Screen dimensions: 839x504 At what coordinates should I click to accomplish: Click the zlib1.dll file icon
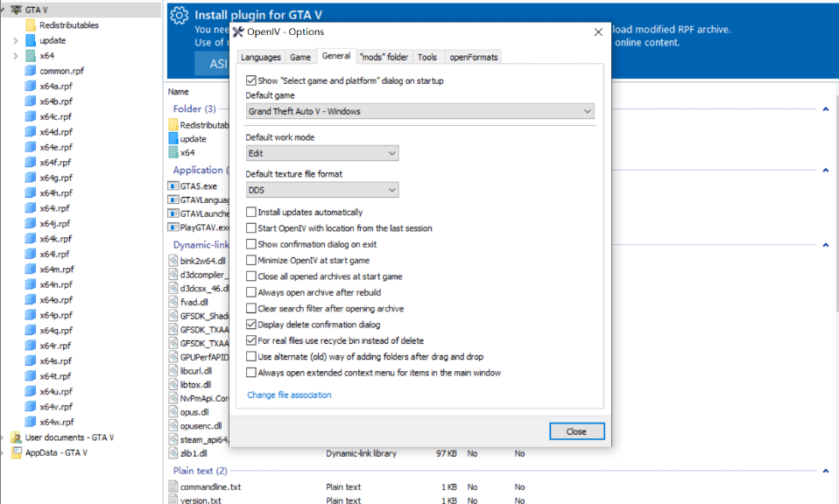(x=173, y=453)
